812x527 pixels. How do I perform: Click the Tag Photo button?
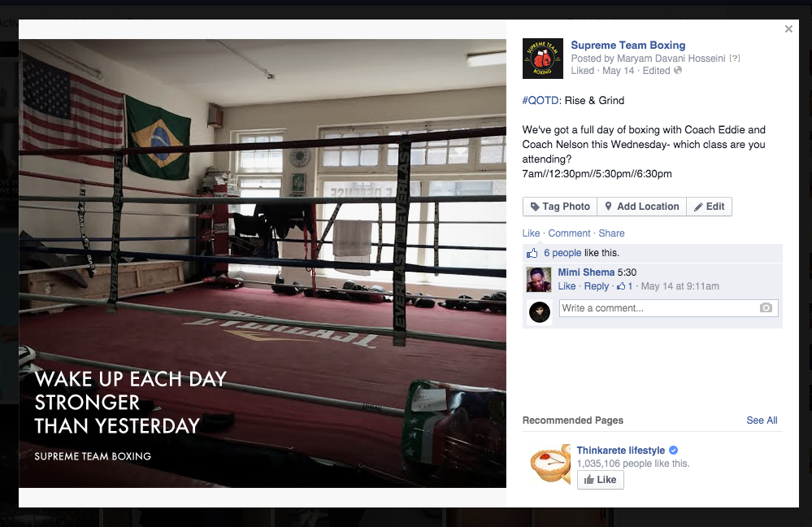pyautogui.click(x=560, y=207)
